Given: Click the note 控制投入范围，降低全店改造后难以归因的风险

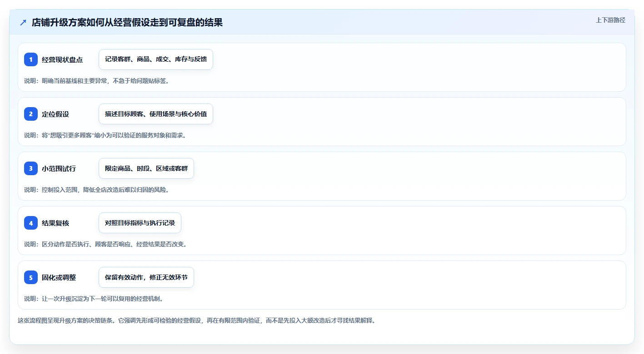Looking at the screenshot, I should [x=97, y=190].
